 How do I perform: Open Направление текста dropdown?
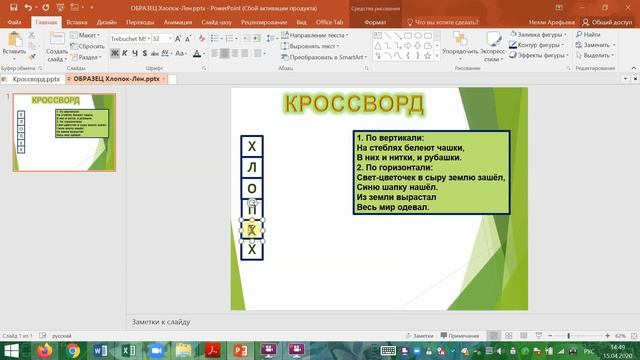point(315,35)
